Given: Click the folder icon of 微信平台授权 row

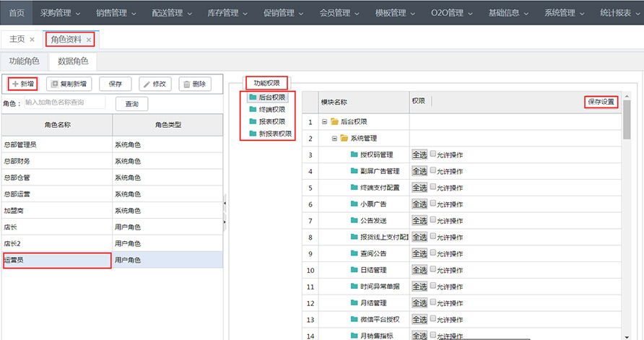Looking at the screenshot, I should pos(354,319).
